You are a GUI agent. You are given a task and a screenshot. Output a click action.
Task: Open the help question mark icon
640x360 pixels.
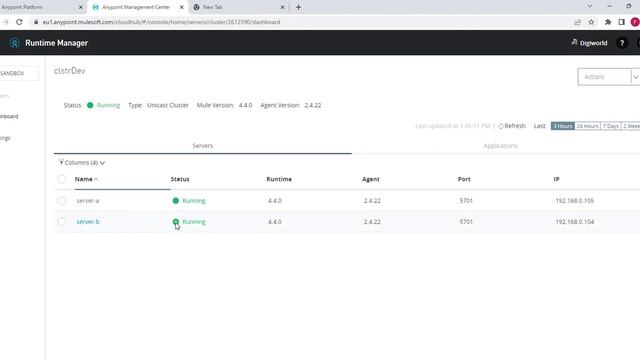pyautogui.click(x=622, y=43)
